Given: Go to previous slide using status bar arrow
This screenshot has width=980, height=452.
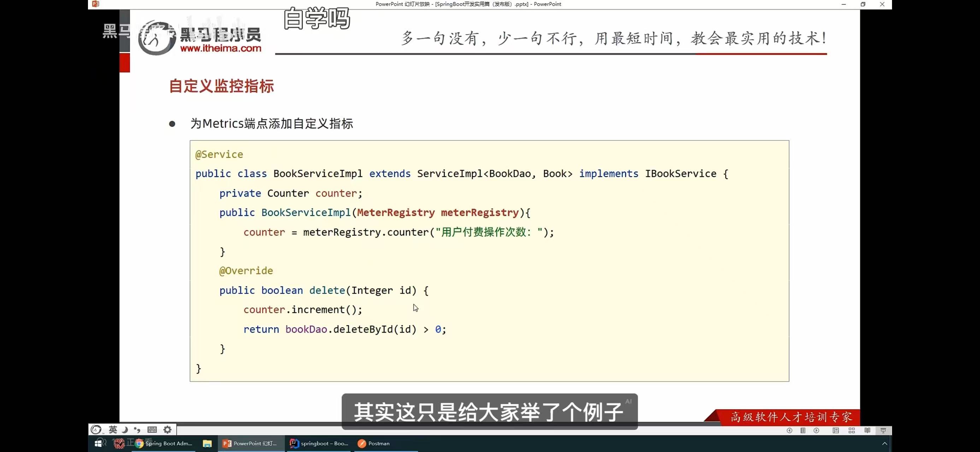Looking at the screenshot, I should click(x=789, y=430).
